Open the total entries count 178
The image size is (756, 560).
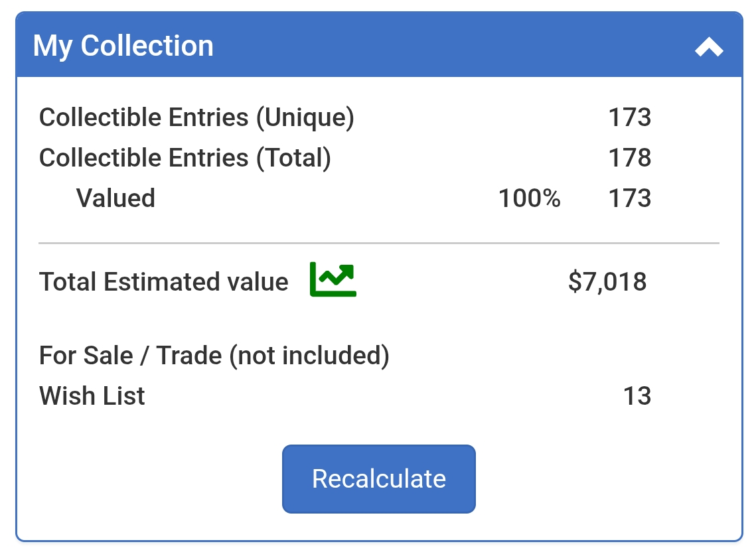630,158
